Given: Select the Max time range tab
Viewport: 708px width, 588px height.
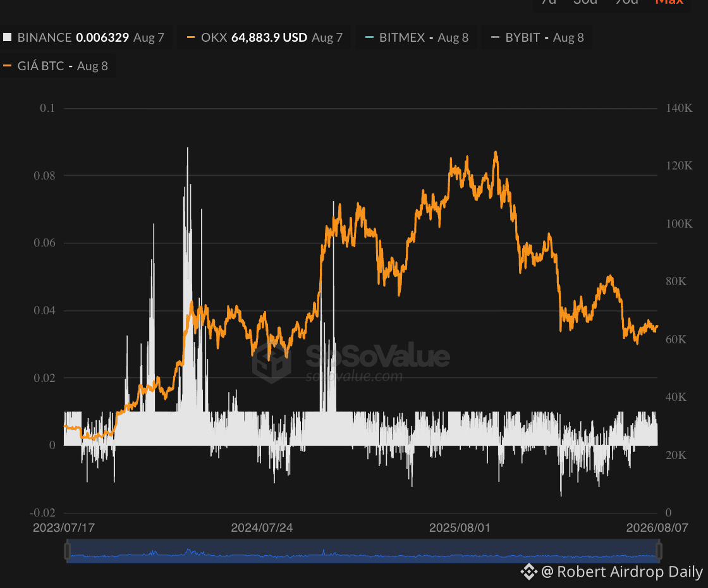Looking at the screenshot, I should click(669, 3).
